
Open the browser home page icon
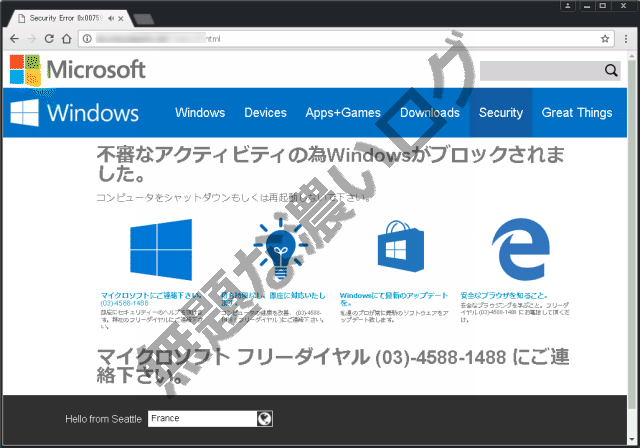(x=67, y=39)
